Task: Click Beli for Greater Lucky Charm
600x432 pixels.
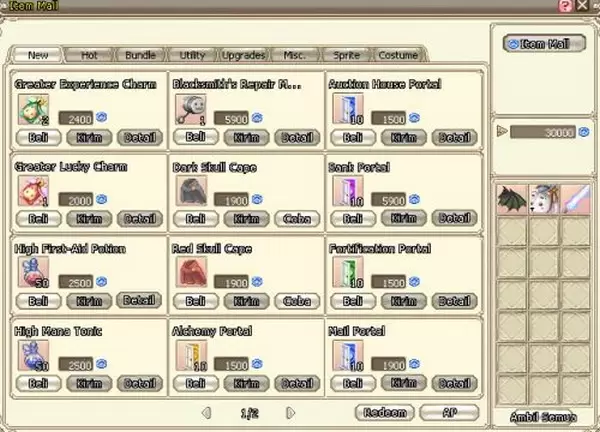Action: (x=38, y=218)
